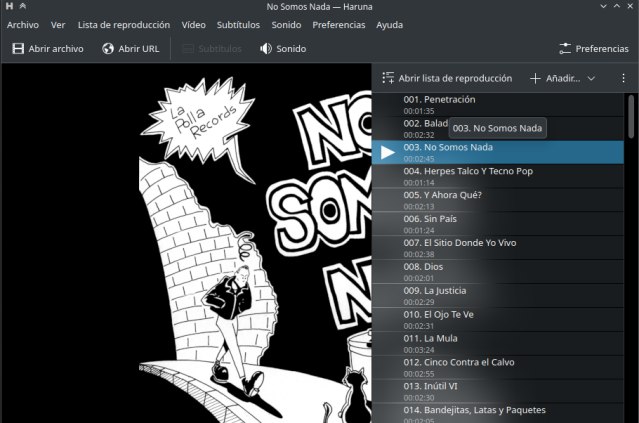The height and width of the screenshot is (423, 639).
Task: Select track 006. Sin País
Action: click(498, 224)
